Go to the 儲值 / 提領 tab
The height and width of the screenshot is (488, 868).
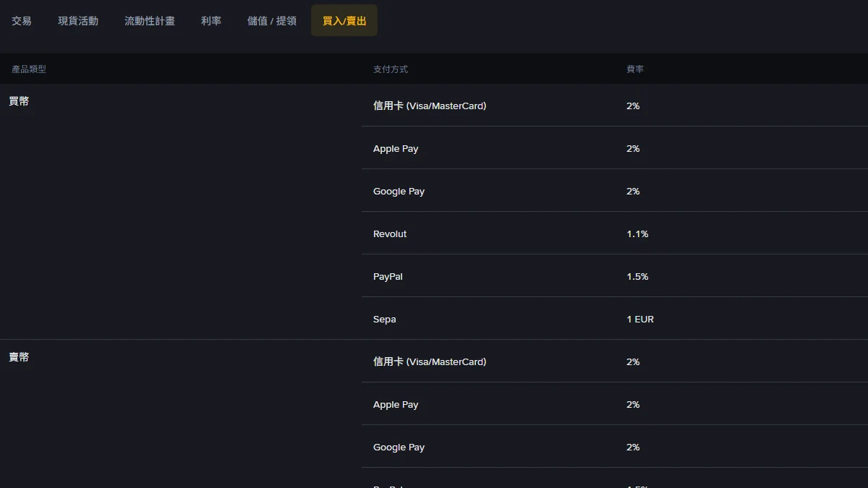click(x=272, y=21)
